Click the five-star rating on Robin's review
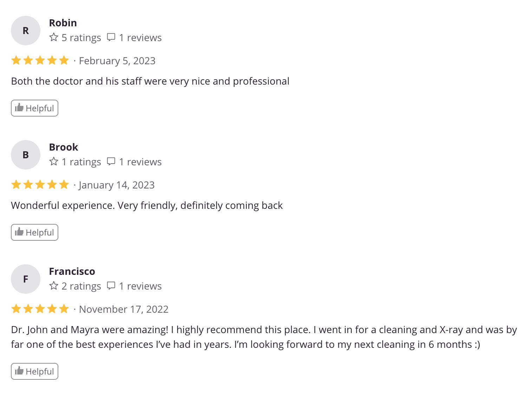The height and width of the screenshot is (398, 532). (x=40, y=60)
